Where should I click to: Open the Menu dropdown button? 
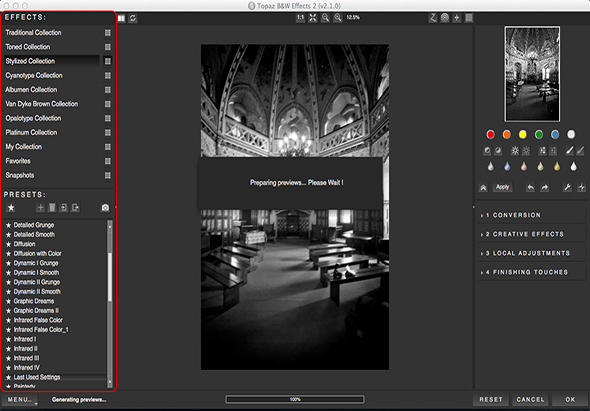click(x=20, y=400)
